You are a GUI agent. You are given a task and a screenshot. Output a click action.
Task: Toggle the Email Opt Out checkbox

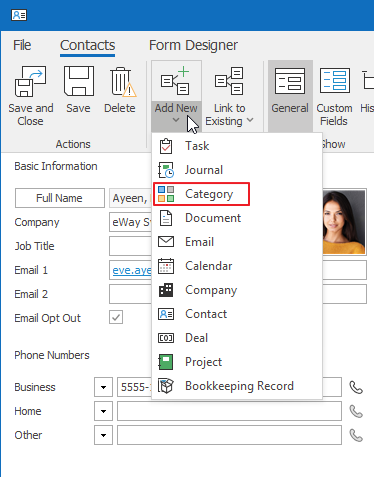click(116, 317)
